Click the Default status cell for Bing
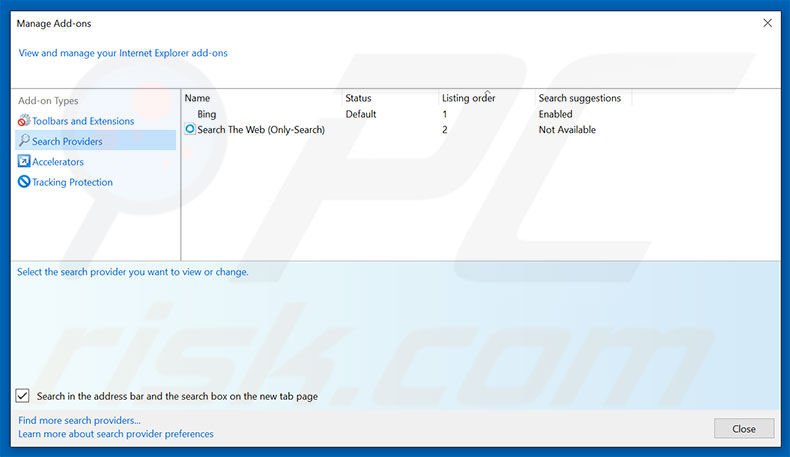 (361, 114)
